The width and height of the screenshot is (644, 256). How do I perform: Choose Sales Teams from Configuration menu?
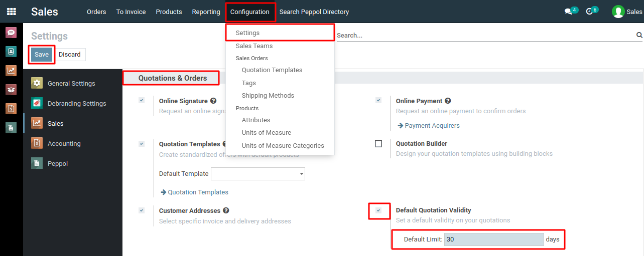click(280, 46)
